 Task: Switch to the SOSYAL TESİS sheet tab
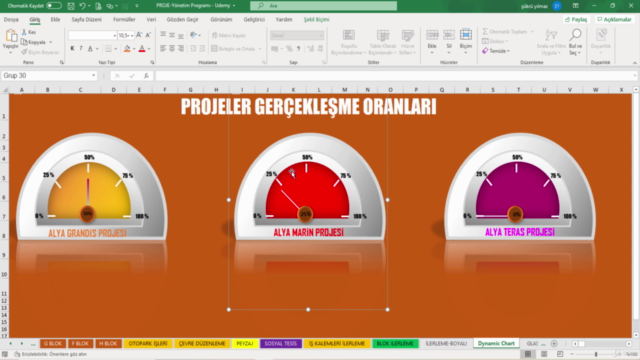(x=280, y=343)
